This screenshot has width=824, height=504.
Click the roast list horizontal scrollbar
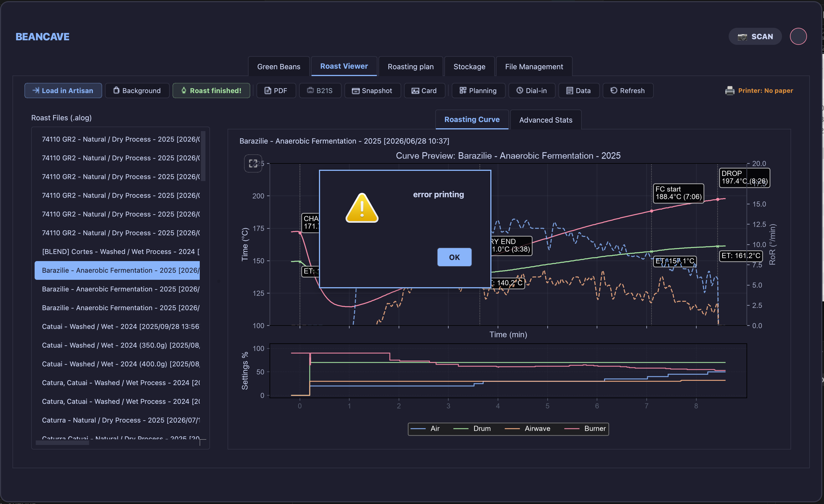[x=62, y=443]
